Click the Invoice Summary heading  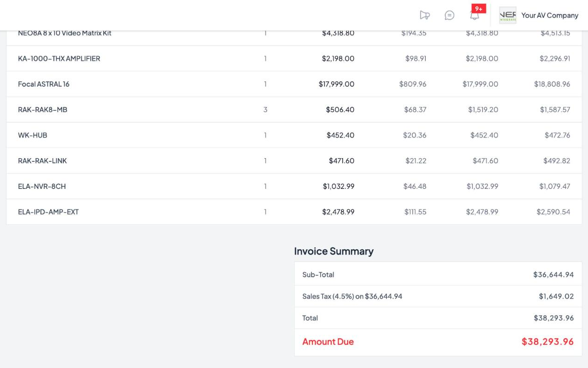click(x=334, y=251)
